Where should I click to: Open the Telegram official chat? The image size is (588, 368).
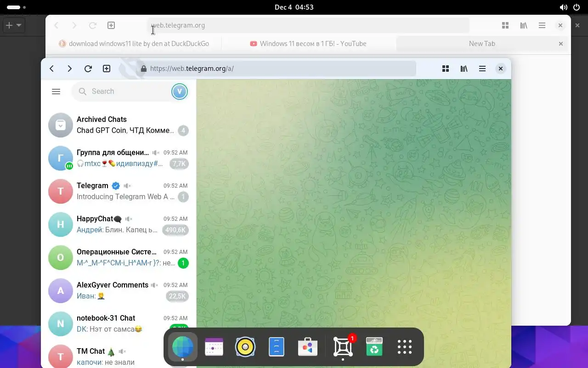click(x=119, y=191)
